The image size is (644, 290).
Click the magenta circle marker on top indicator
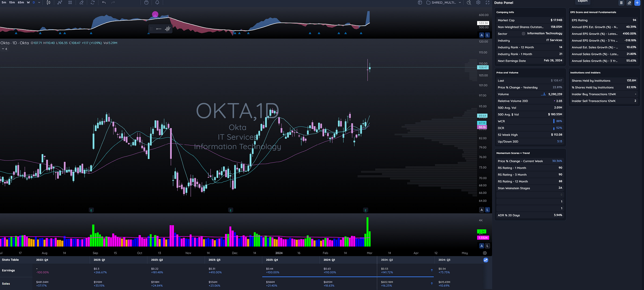(155, 14)
